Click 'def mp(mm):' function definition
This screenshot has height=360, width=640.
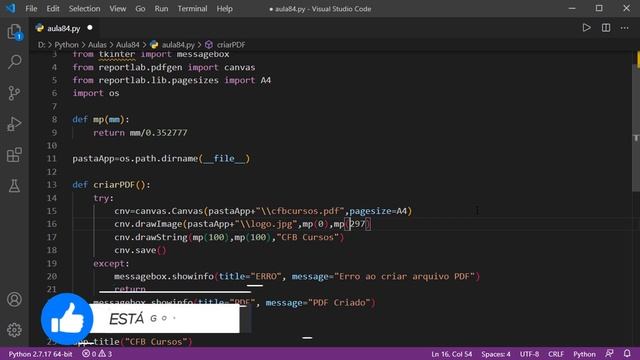pos(101,119)
